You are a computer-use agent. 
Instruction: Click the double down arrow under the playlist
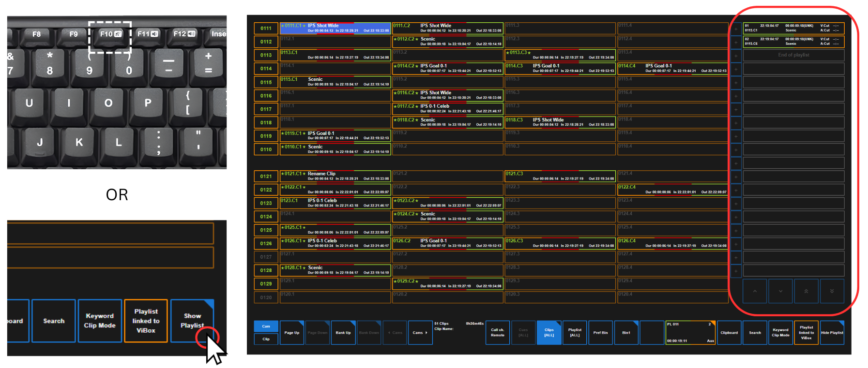click(x=832, y=291)
